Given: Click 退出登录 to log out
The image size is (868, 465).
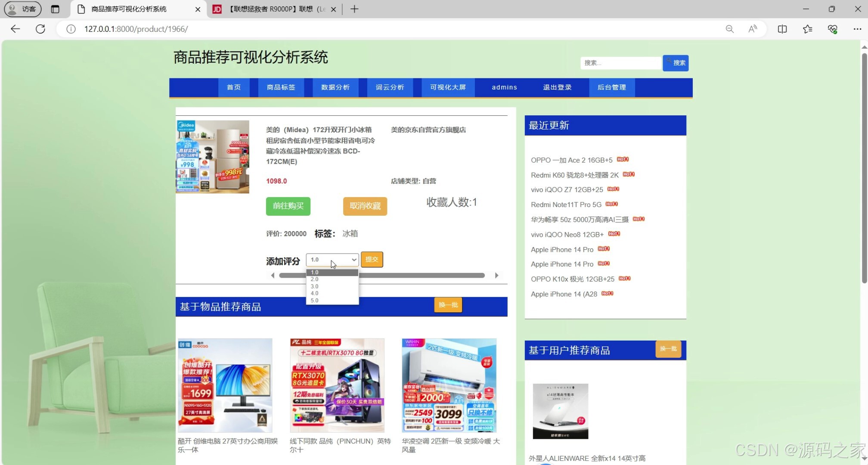Looking at the screenshot, I should (557, 87).
